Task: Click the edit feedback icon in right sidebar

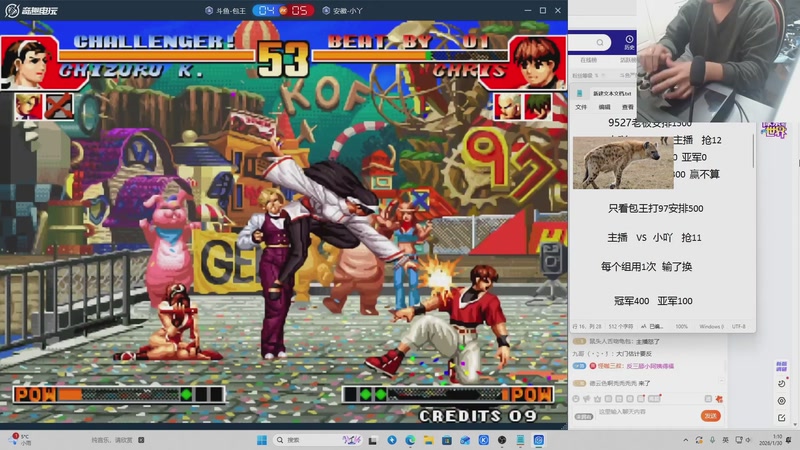Action: pyautogui.click(x=781, y=418)
